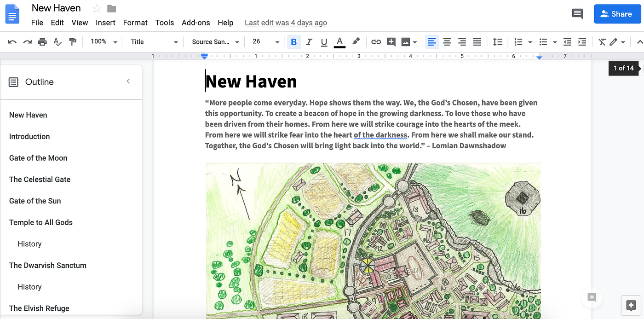
Task: Clear formatting with the crossed T icon
Action: tap(602, 42)
